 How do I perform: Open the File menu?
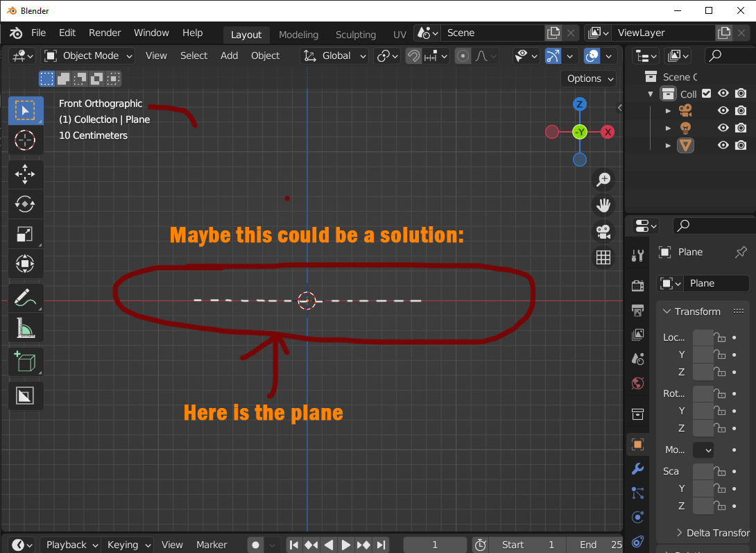tap(39, 33)
